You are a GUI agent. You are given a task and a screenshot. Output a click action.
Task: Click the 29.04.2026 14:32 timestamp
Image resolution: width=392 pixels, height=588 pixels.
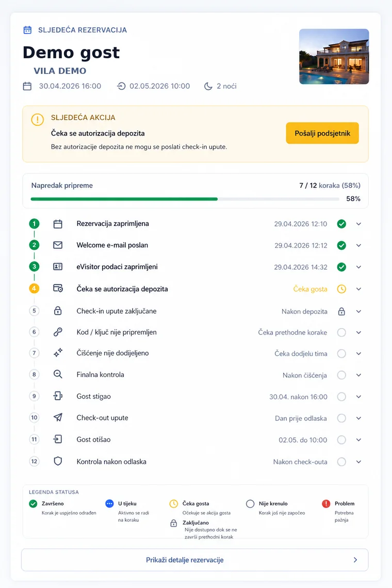coord(301,267)
